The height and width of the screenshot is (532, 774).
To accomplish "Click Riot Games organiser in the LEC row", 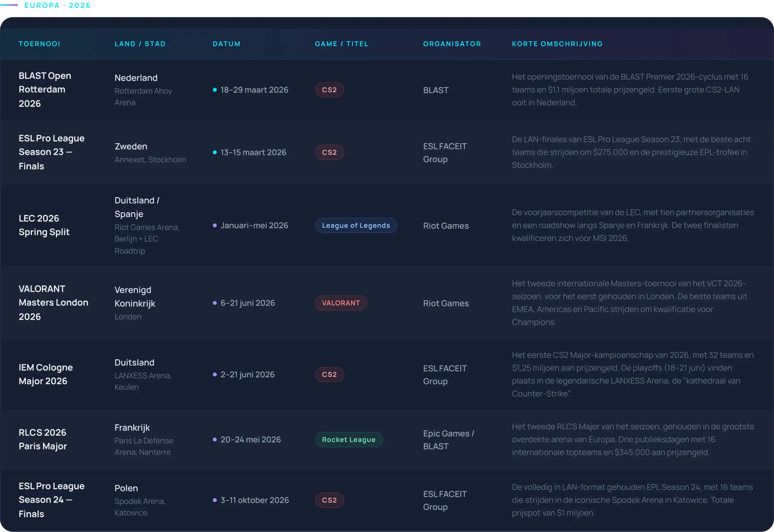I will pyautogui.click(x=446, y=226).
